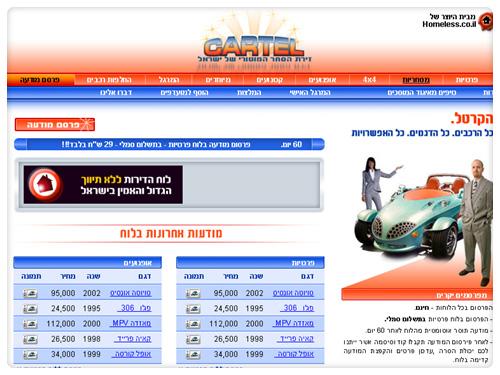
Task: View picture icon of 26,500 row in פרטיות table
Action: (x=193, y=339)
